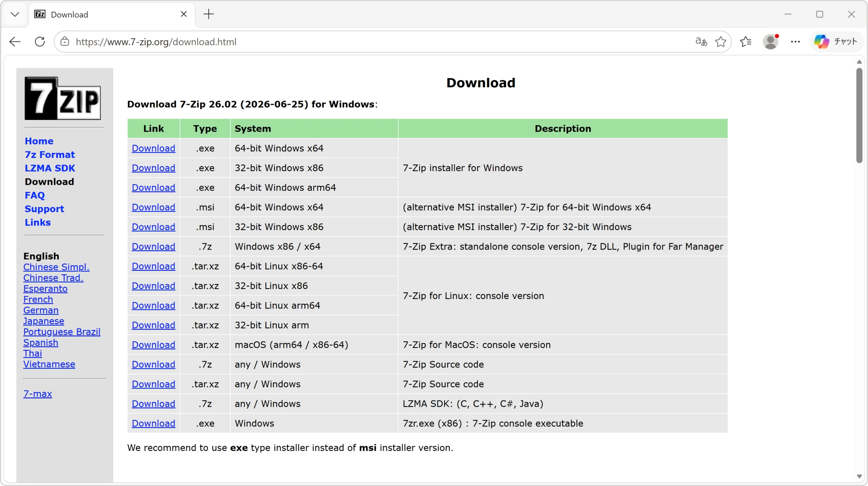Open the Support page
The height and width of the screenshot is (486, 868).
point(44,209)
